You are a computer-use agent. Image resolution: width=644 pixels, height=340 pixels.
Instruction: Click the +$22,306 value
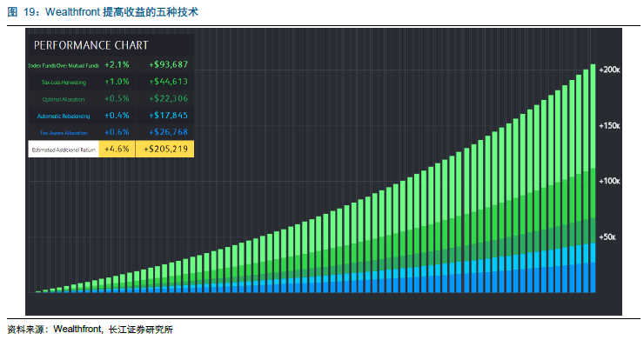tap(168, 98)
